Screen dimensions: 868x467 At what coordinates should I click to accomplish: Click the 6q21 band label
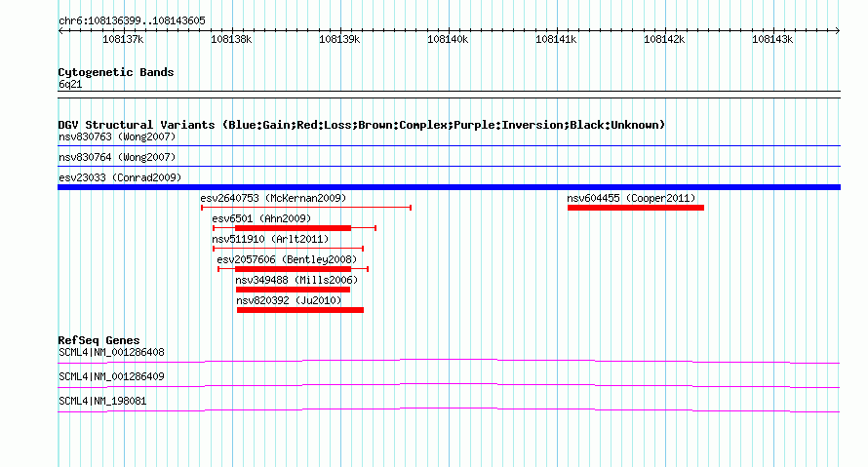pos(70,84)
